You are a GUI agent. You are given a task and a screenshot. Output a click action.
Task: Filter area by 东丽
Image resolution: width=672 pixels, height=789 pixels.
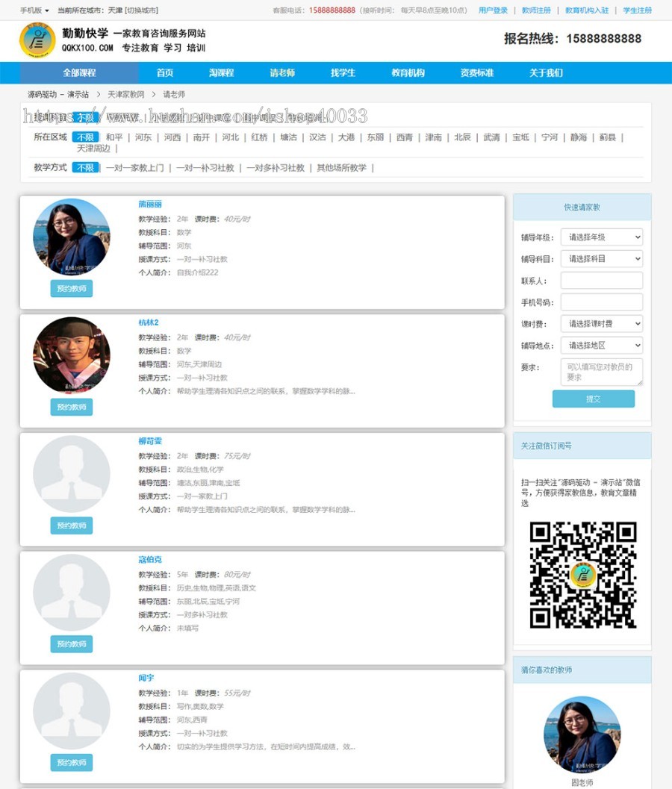[375, 137]
